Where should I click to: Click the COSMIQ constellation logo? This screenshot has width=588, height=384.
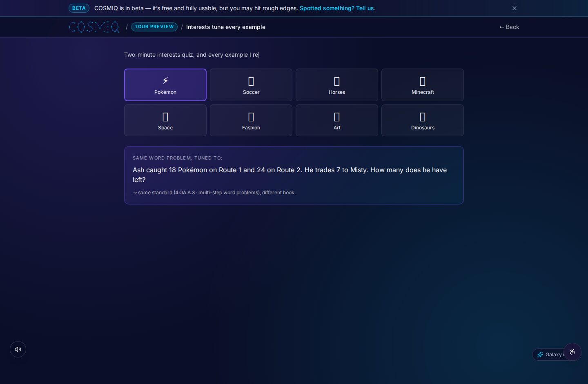pyautogui.click(x=94, y=27)
